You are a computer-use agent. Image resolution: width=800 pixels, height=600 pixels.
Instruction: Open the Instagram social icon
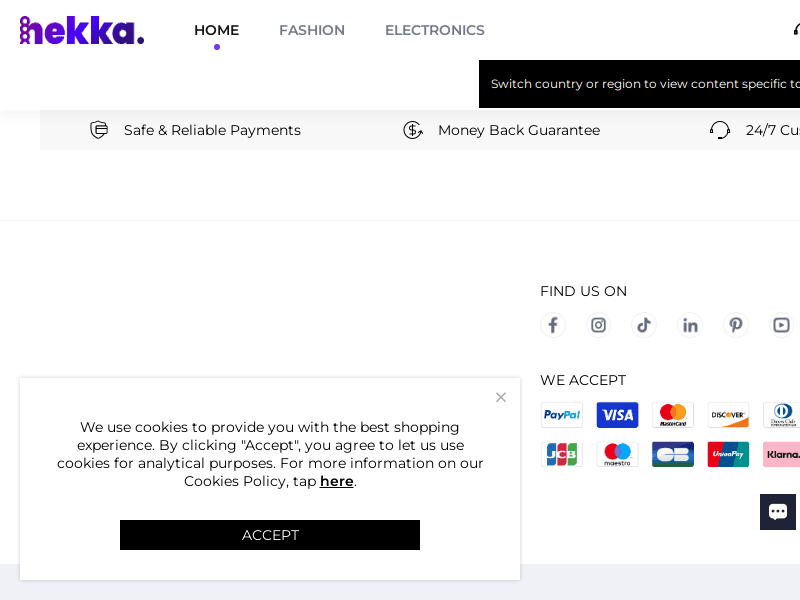tap(598, 325)
